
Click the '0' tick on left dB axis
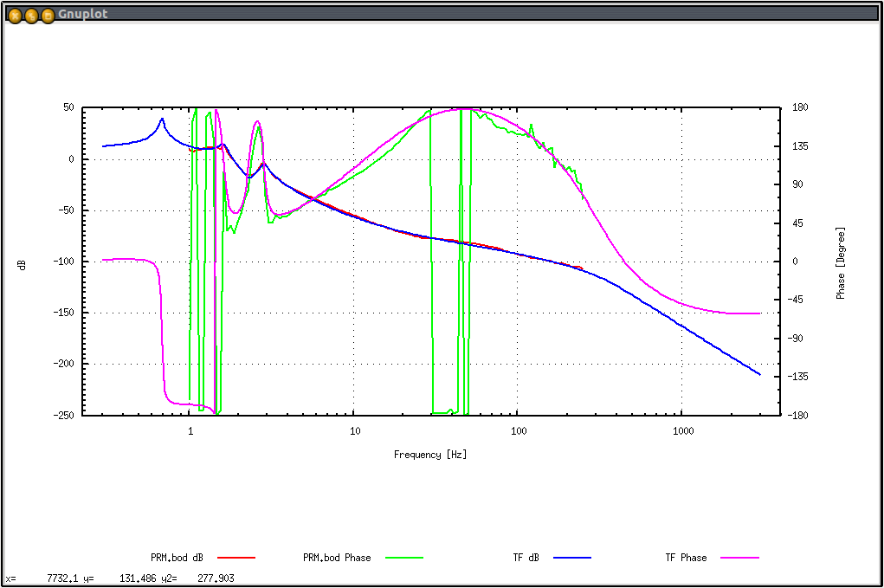(71, 159)
